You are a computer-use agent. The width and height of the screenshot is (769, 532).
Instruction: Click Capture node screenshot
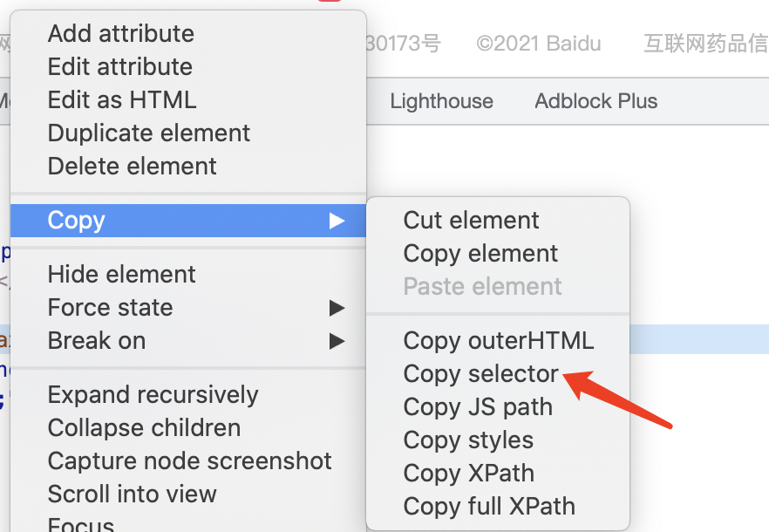pyautogui.click(x=190, y=461)
